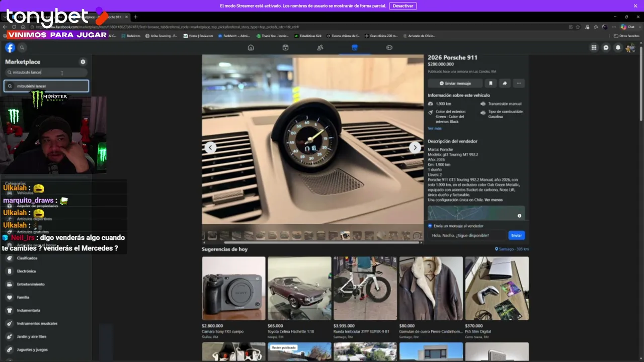This screenshot has height=362, width=644.
Task: Click the map info icon
Action: click(519, 216)
